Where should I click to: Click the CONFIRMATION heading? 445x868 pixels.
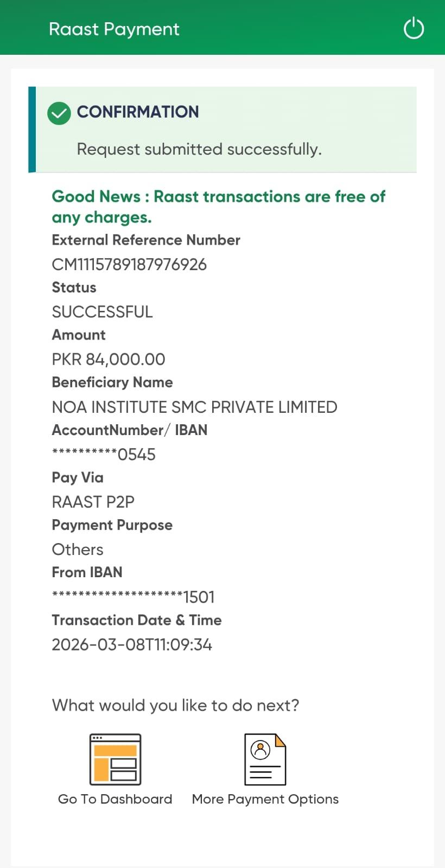138,112
